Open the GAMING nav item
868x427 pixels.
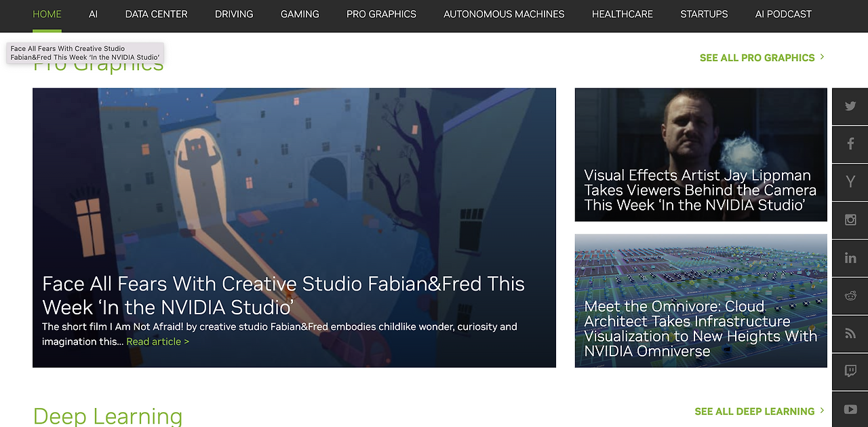pos(300,14)
